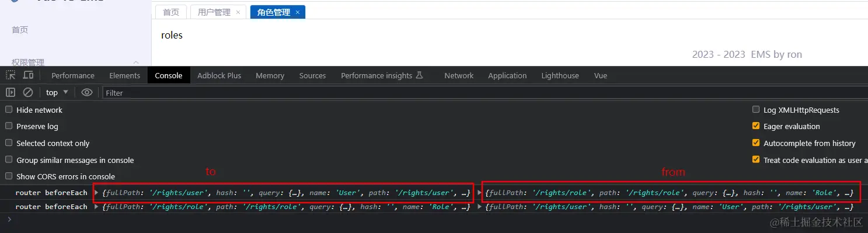Click the roles page text
The height and width of the screenshot is (233, 868).
pyautogui.click(x=172, y=35)
